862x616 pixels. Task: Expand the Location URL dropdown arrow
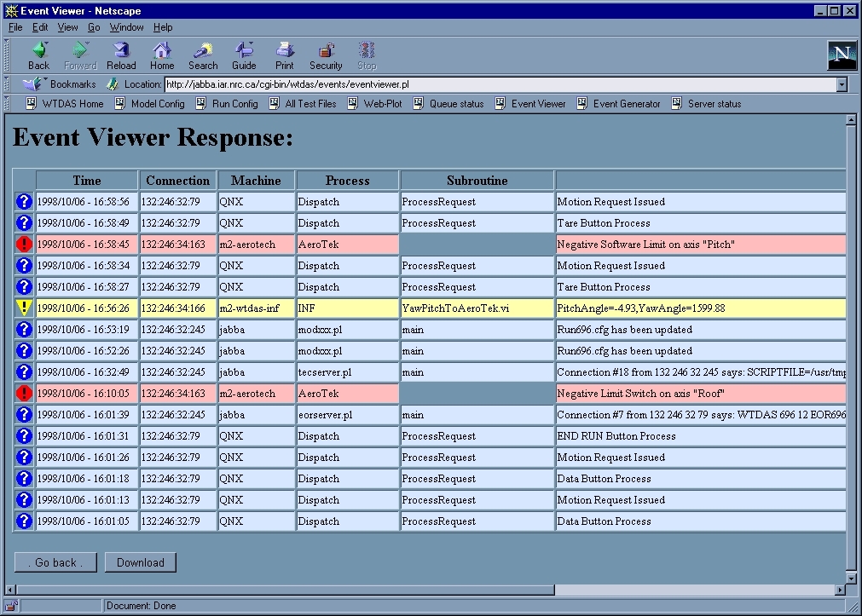pyautogui.click(x=842, y=84)
